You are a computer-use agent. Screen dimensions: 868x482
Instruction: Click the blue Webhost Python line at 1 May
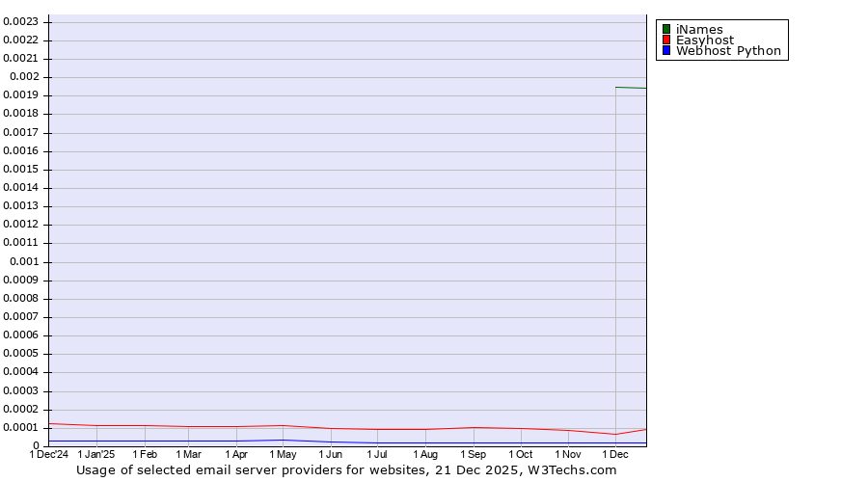(283, 440)
